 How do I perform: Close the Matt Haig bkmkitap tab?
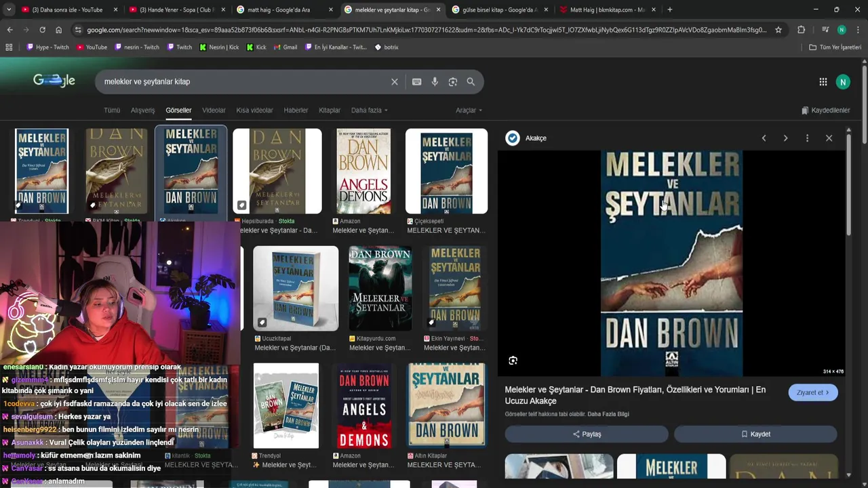654,9
